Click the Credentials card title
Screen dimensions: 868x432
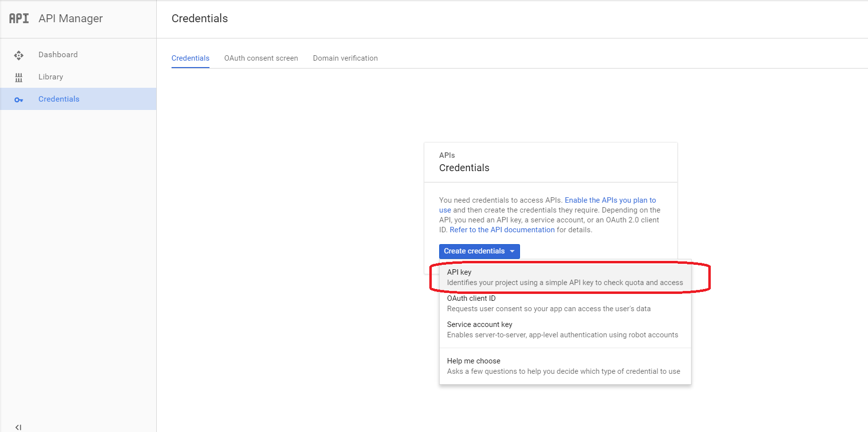tap(464, 168)
